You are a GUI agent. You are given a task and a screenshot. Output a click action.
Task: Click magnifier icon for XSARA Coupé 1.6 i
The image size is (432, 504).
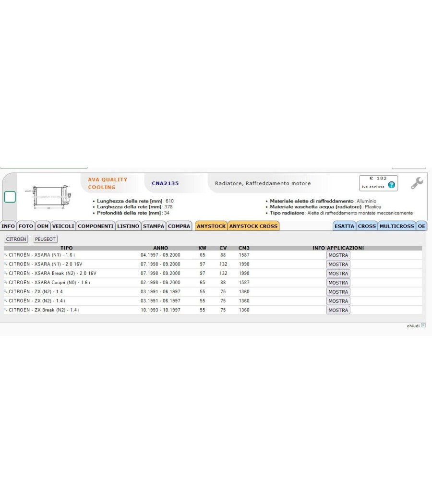tap(5, 282)
